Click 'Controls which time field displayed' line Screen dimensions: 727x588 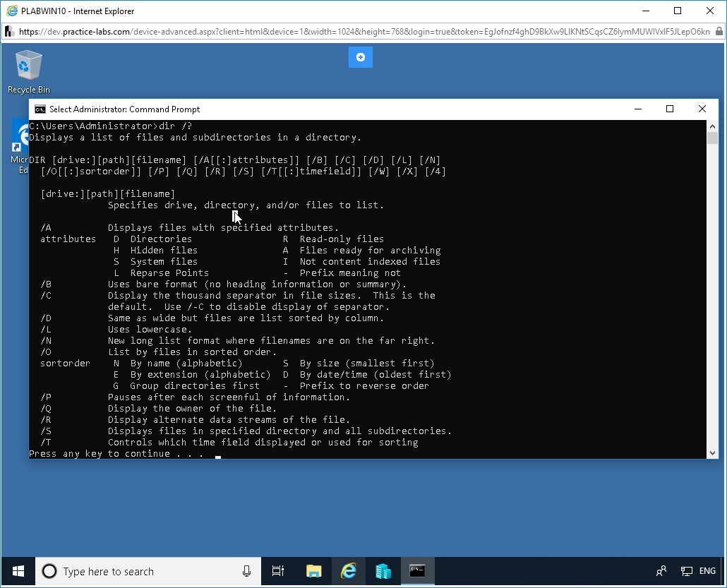click(x=263, y=442)
